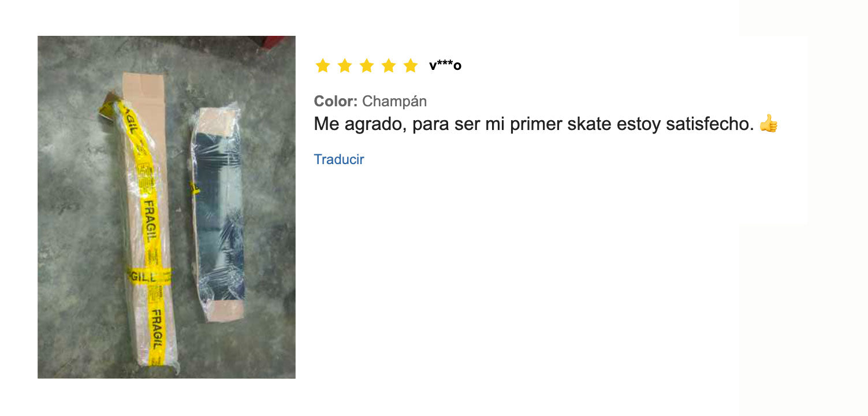Click the plastic-wrapped skateboard deck in the photo

tap(219, 211)
